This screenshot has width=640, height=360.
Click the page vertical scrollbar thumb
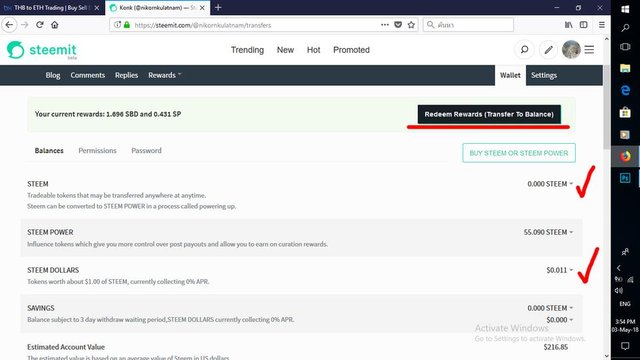pyautogui.click(x=607, y=107)
